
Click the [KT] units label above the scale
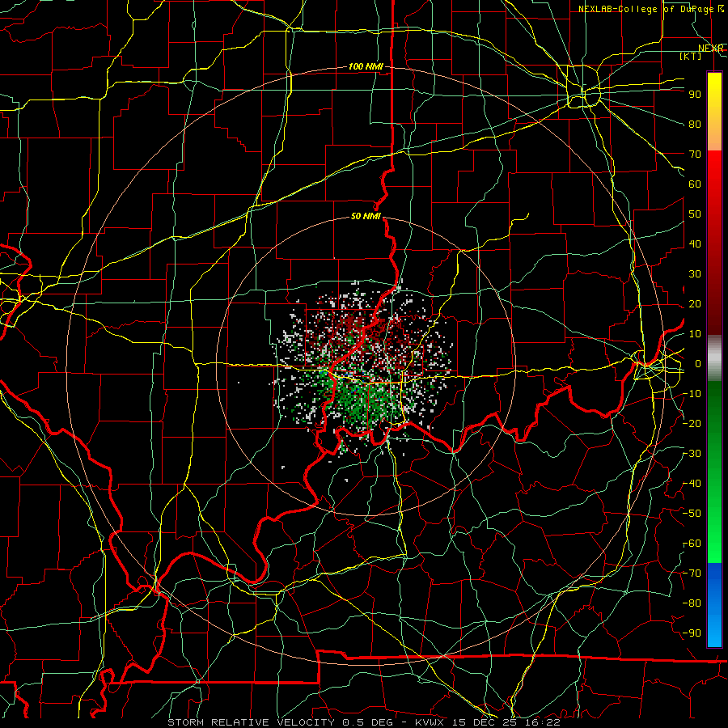tap(690, 56)
